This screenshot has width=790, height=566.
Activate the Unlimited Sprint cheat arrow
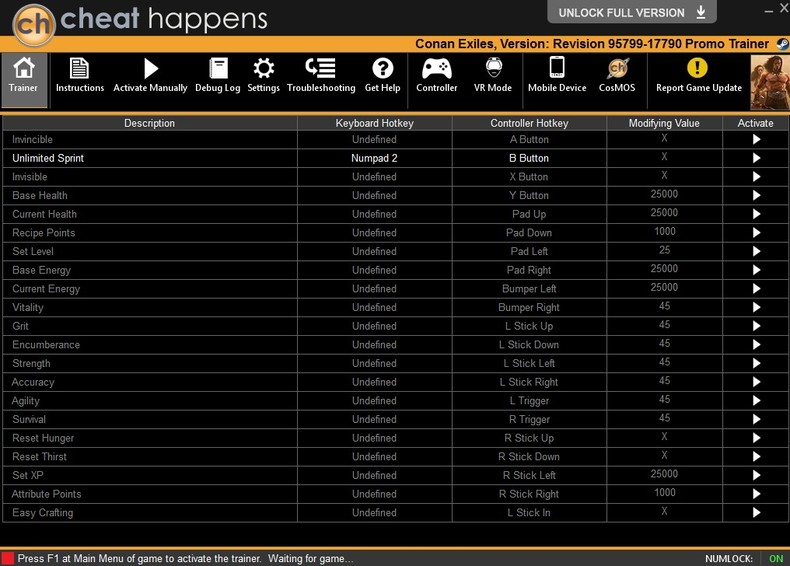(756, 158)
